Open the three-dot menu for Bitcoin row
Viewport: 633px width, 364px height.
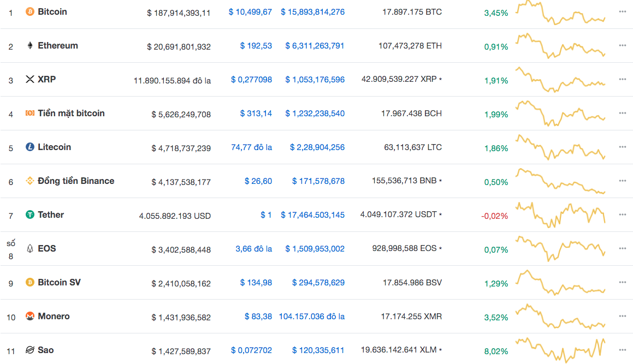[622, 11]
